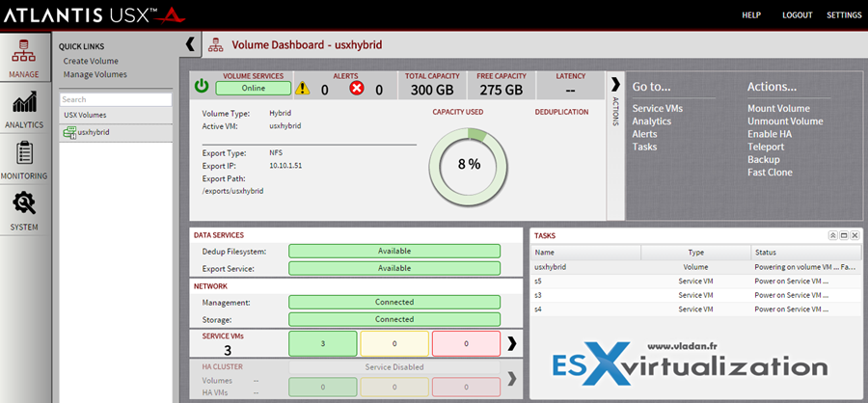Click the green volume power icon

pyautogui.click(x=203, y=87)
